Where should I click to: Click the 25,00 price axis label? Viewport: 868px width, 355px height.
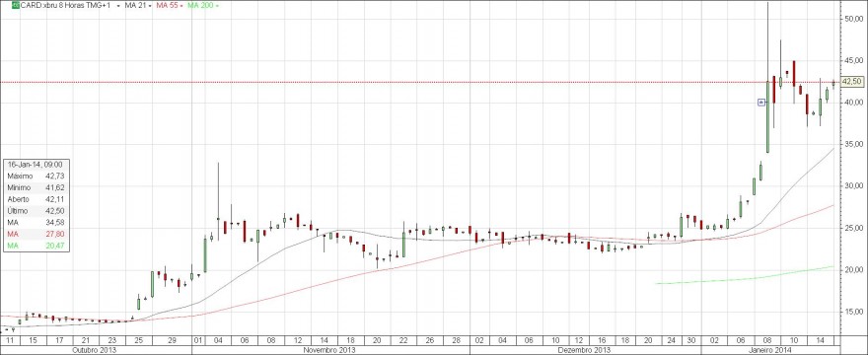[855, 228]
